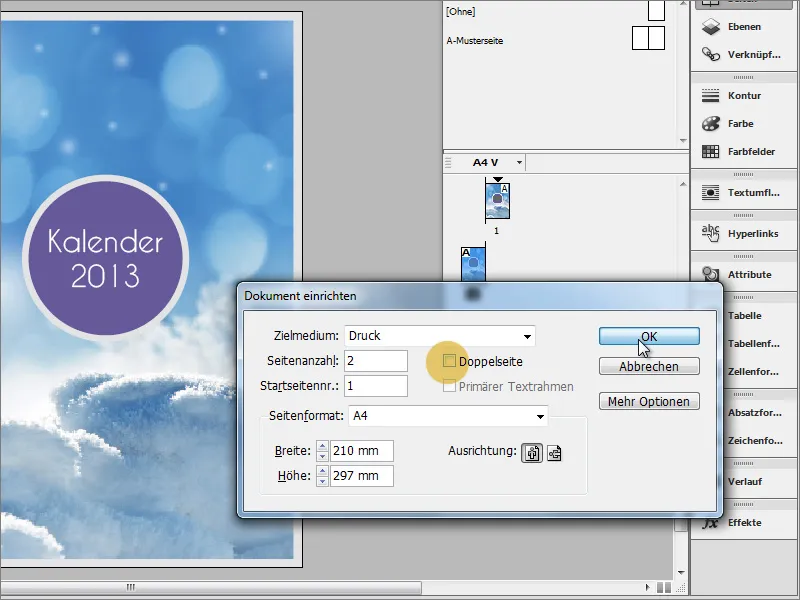Click the Startseitennr. input field
The height and width of the screenshot is (600, 800).
click(376, 386)
